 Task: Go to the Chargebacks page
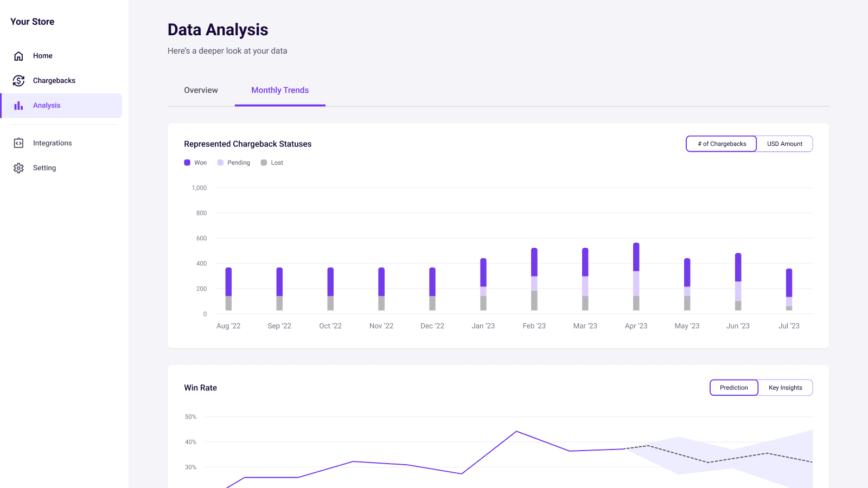[54, 81]
